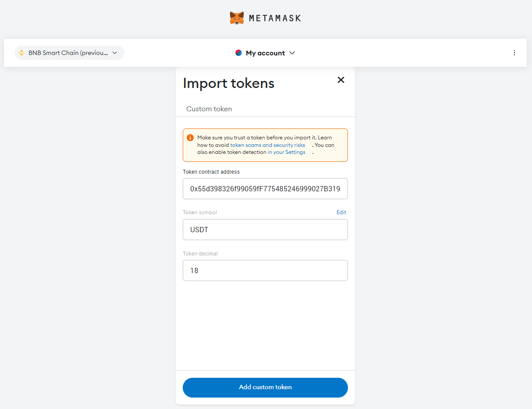The image size is (532, 409).
Task: Click the account avatar icon
Action: point(239,53)
